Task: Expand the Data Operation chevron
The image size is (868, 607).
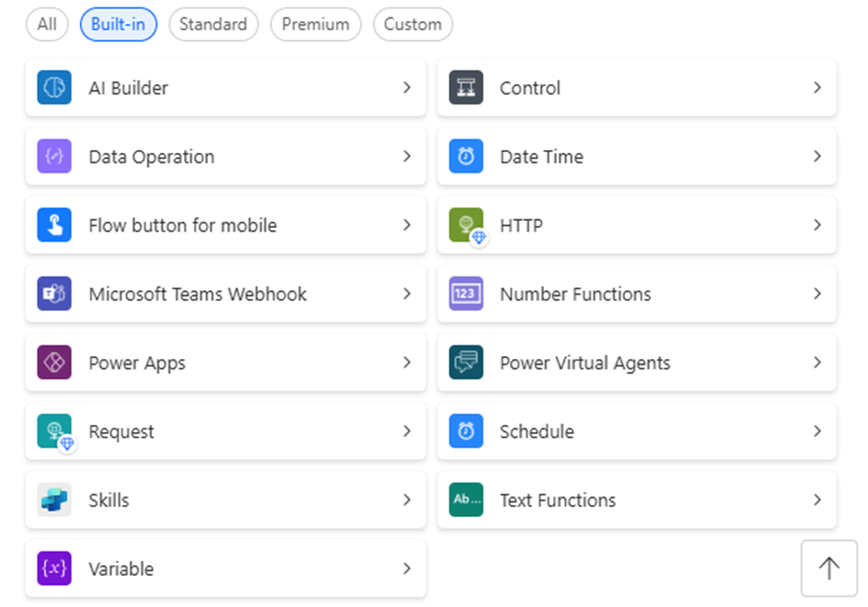Action: click(x=407, y=156)
